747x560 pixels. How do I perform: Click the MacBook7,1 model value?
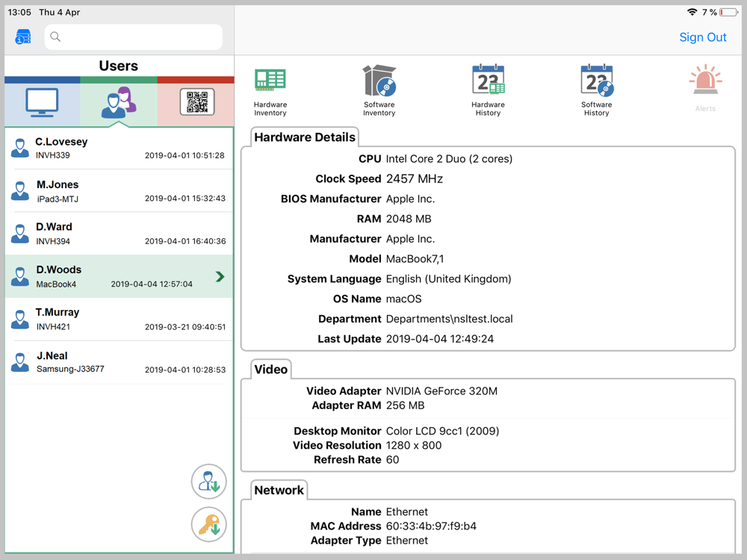(415, 259)
